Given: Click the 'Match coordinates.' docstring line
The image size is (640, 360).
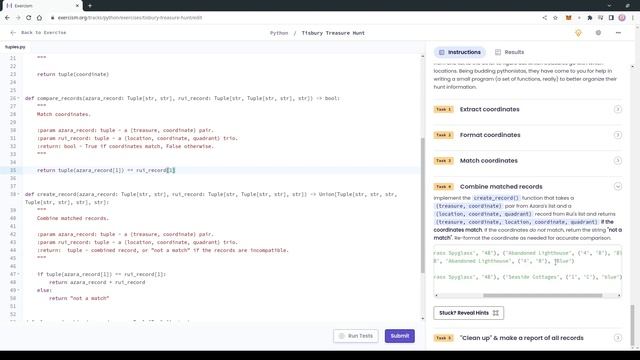Looking at the screenshot, I should (64, 114).
